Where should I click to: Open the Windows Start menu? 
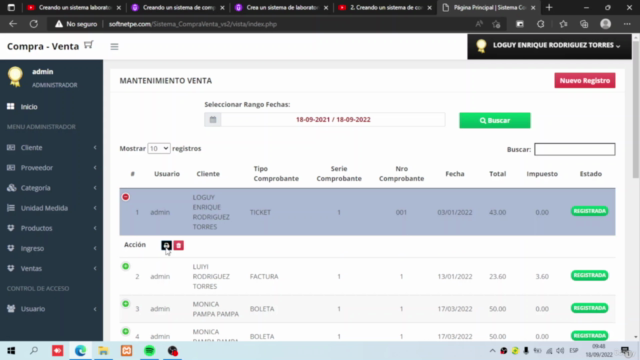point(11,351)
